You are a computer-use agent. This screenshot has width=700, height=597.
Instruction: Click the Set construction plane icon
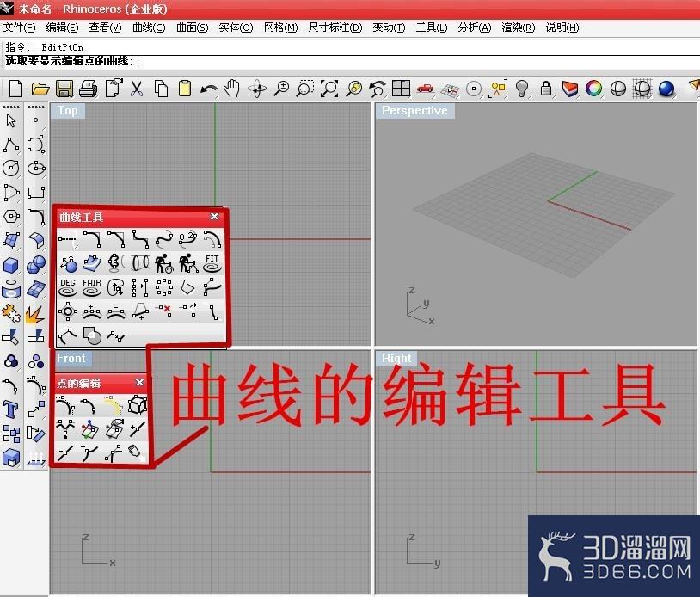pyautogui.click(x=450, y=89)
